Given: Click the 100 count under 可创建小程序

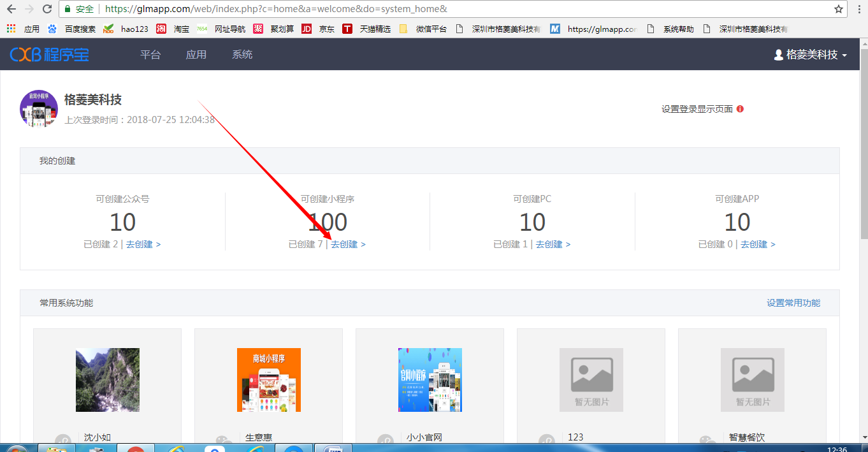Looking at the screenshot, I should tap(328, 222).
